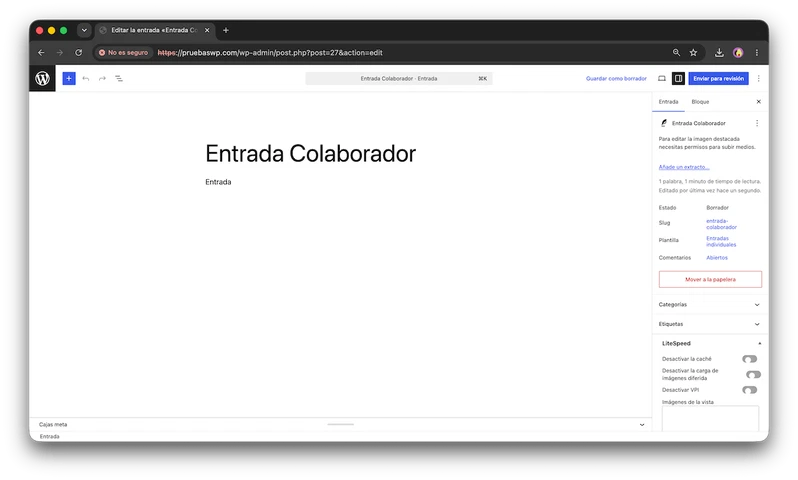Open the Chrome three-dot menu
This screenshot has height=480, width=798.
coord(757,52)
